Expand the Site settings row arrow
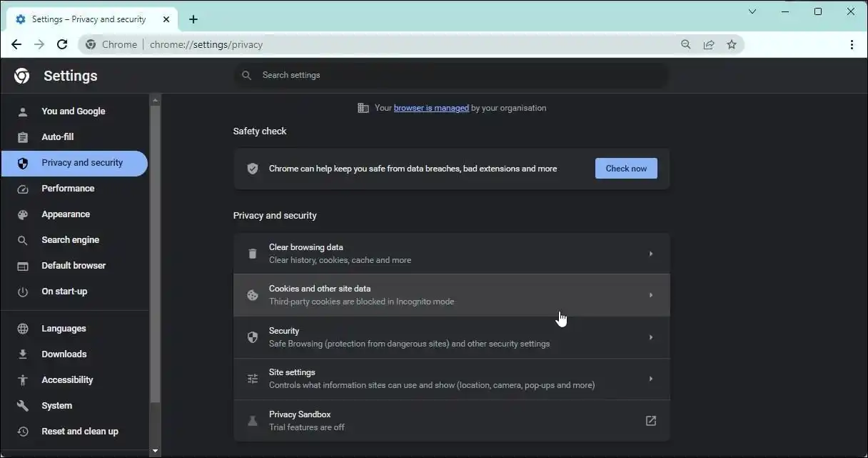 pyautogui.click(x=651, y=379)
